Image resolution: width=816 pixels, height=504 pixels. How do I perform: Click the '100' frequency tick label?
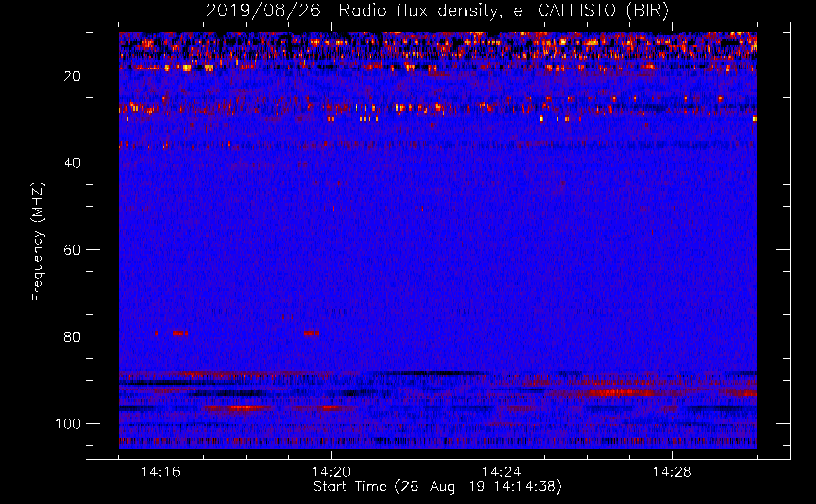coord(68,424)
